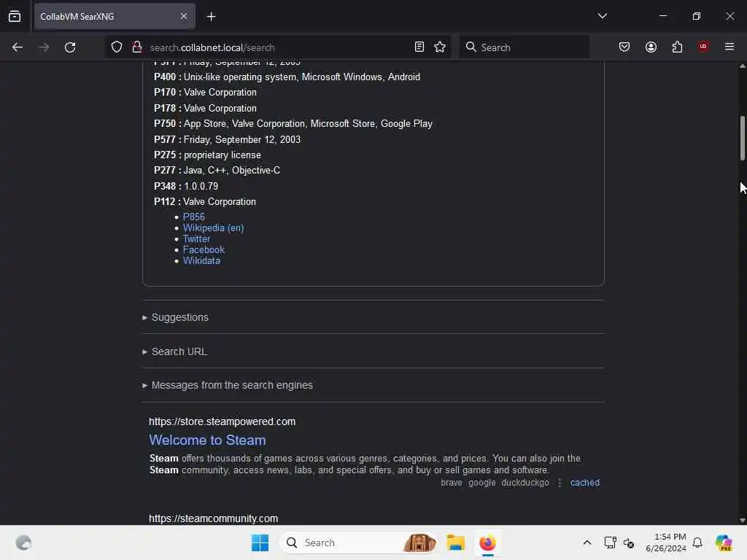Open the P856 link

(x=194, y=217)
